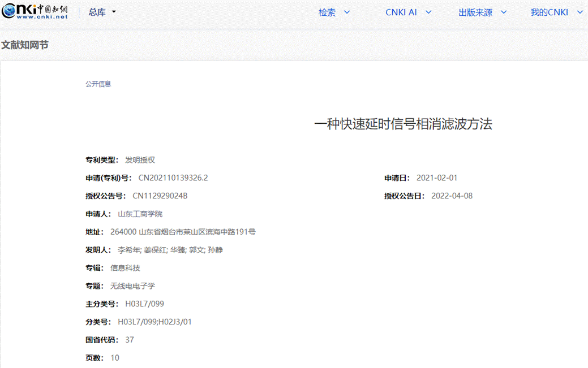Image resolution: width=588 pixels, height=368 pixels.
Task: Click the 文献知网节 heading
Action: (x=25, y=45)
